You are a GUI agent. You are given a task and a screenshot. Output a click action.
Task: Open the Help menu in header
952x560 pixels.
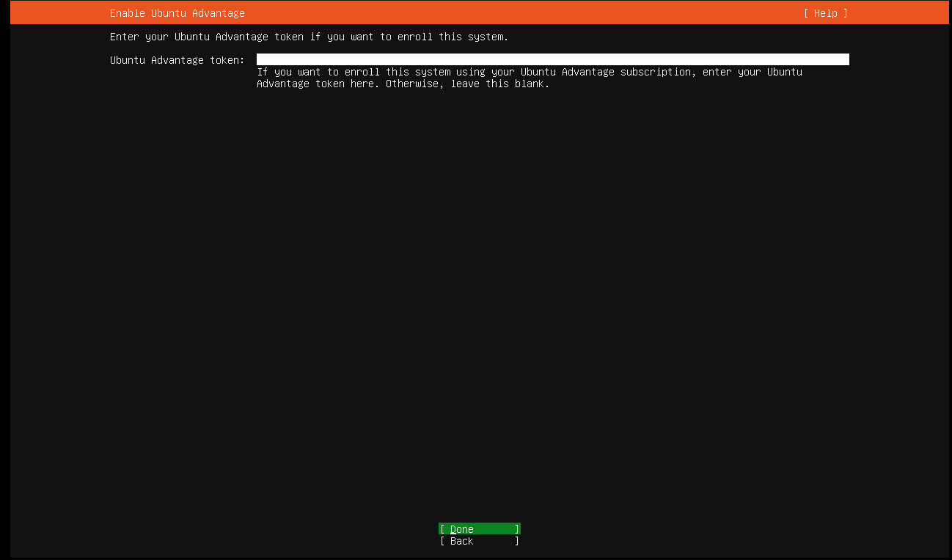825,13
